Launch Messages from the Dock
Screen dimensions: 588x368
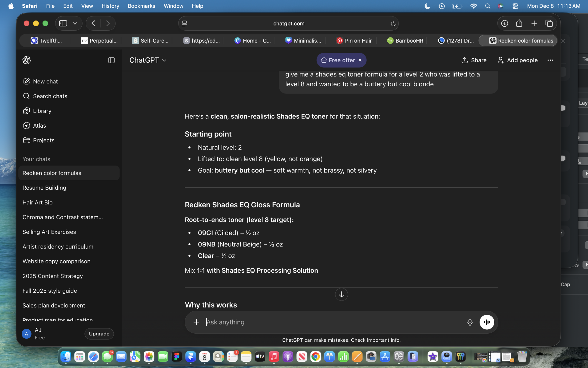coord(107,357)
